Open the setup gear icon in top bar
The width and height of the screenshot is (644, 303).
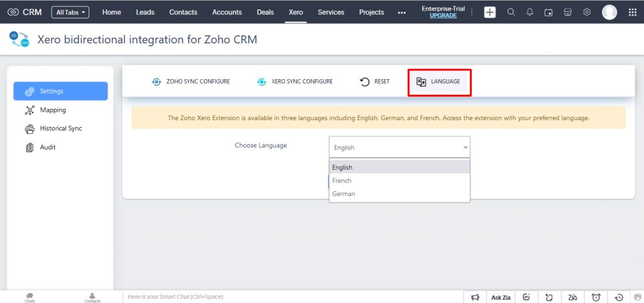coord(587,13)
